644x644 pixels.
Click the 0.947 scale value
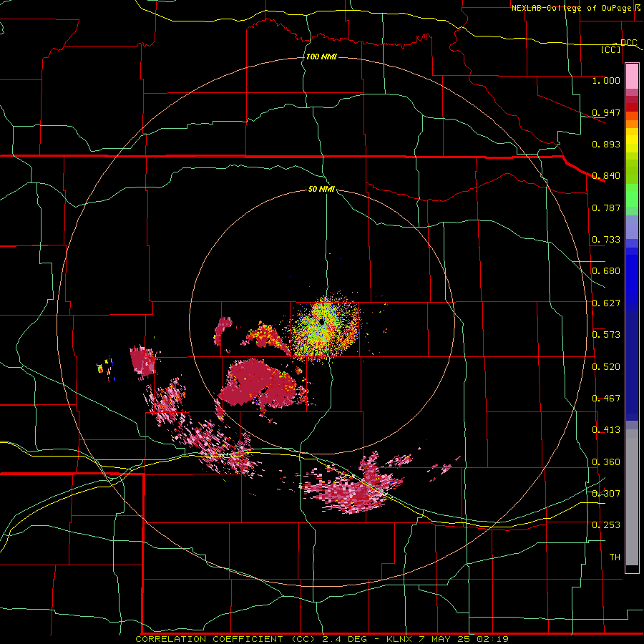click(606, 112)
